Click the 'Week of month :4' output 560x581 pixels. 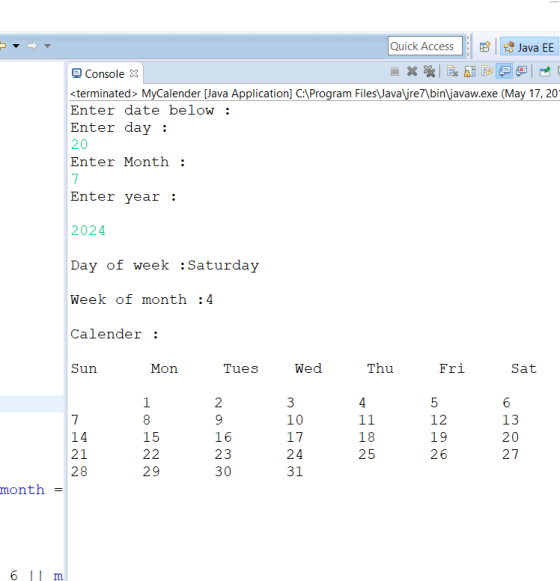tap(142, 299)
